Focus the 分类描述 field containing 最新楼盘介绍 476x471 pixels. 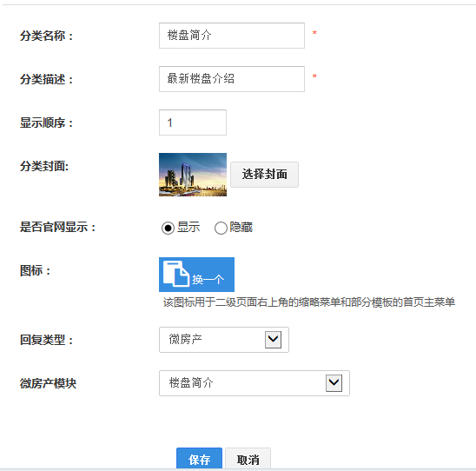pyautogui.click(x=232, y=79)
